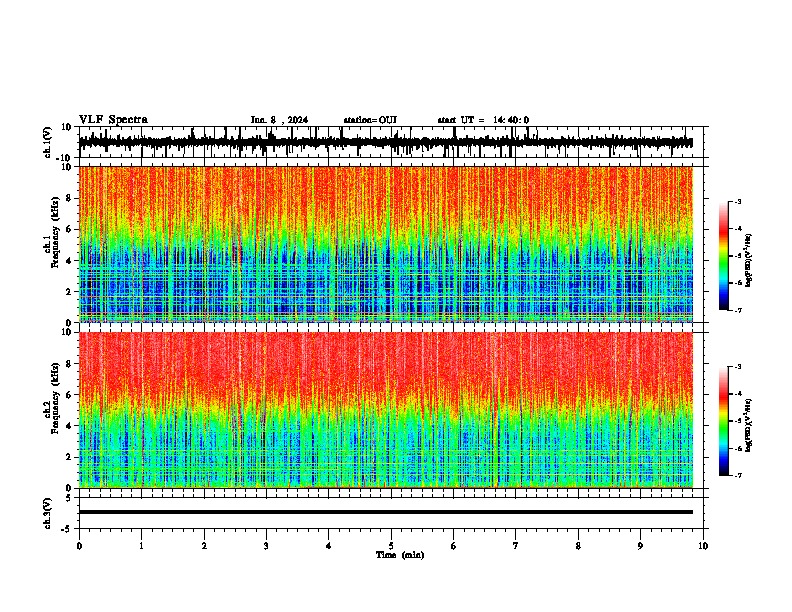Click the ch.1 spectrogram color scale bar
This screenshot has height=612, width=792.
click(x=724, y=256)
